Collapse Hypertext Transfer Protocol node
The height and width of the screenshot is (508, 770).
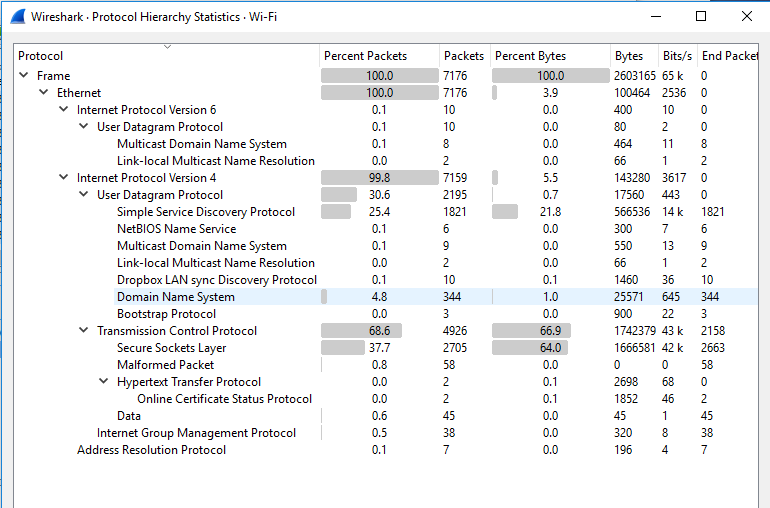coord(104,381)
